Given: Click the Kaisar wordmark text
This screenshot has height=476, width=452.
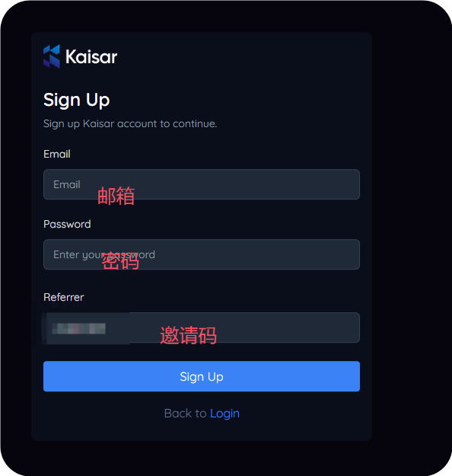Looking at the screenshot, I should point(91,57).
